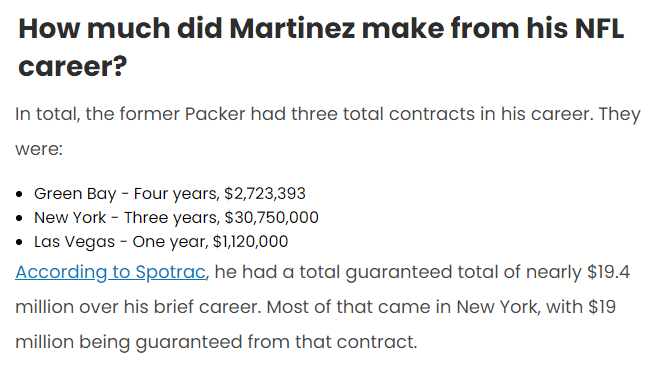This screenshot has height=366, width=661.
Task: Click the word 'were:' ending the intro paragraph
Action: pos(39,149)
